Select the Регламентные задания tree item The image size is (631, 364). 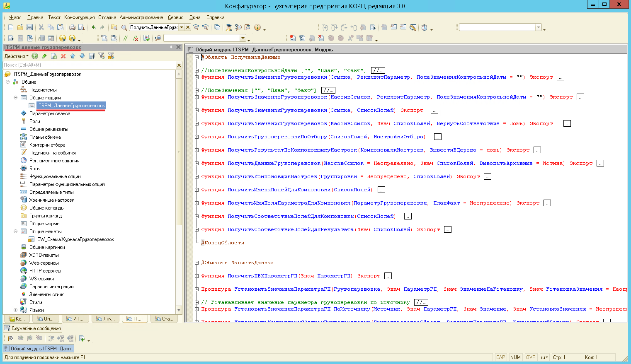pyautogui.click(x=54, y=161)
